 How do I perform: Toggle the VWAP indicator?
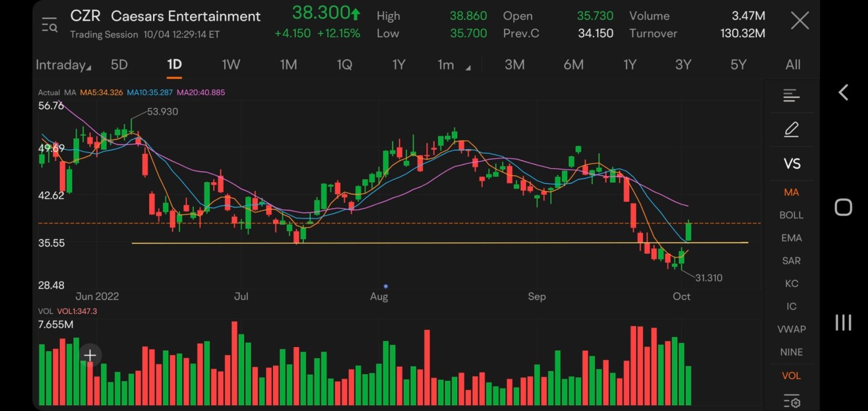click(792, 329)
